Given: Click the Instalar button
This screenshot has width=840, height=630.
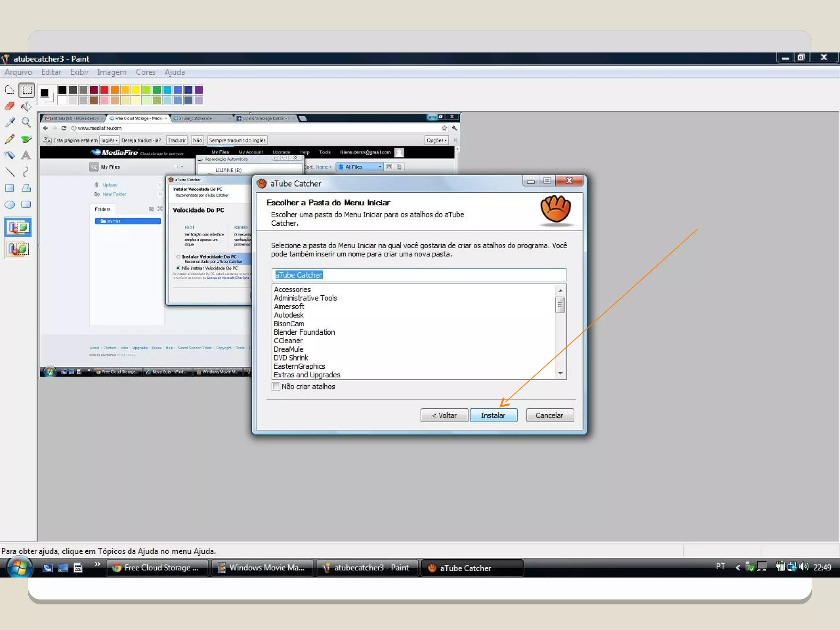Looking at the screenshot, I should point(493,415).
